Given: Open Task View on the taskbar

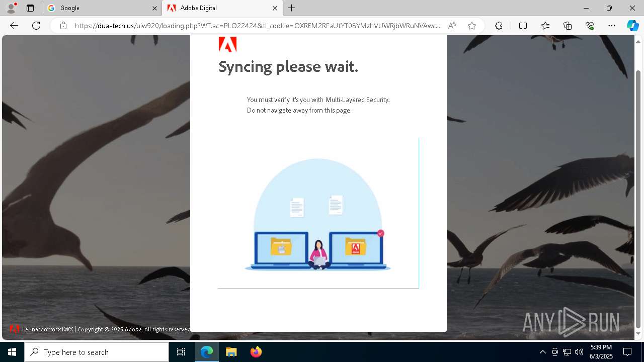Looking at the screenshot, I should (x=181, y=352).
